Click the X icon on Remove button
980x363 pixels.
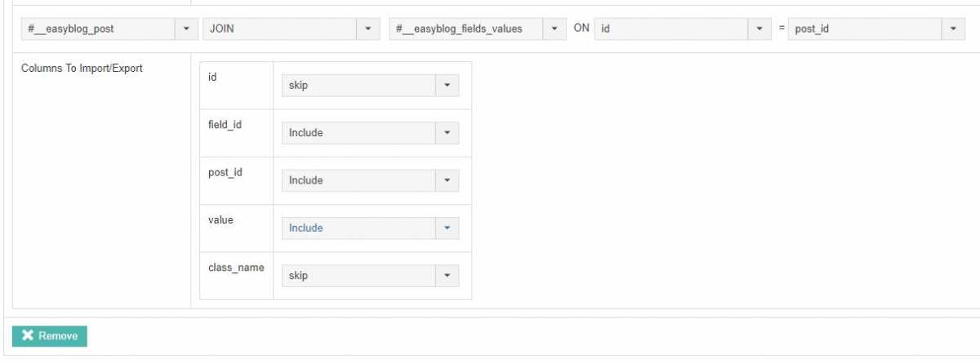28,336
